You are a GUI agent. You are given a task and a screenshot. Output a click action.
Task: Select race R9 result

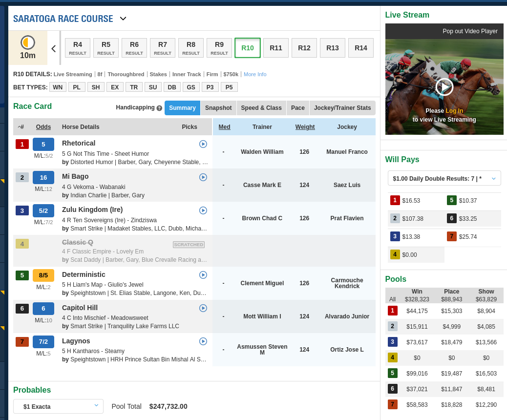(x=219, y=48)
